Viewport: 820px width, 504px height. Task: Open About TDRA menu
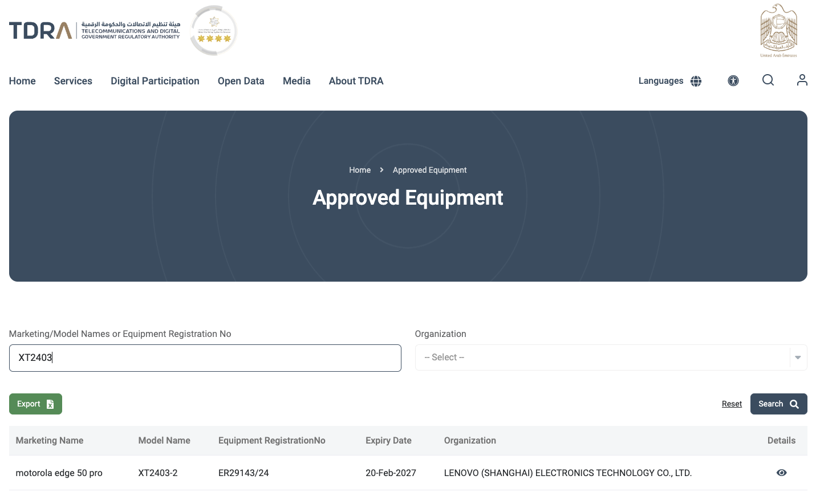(x=356, y=81)
